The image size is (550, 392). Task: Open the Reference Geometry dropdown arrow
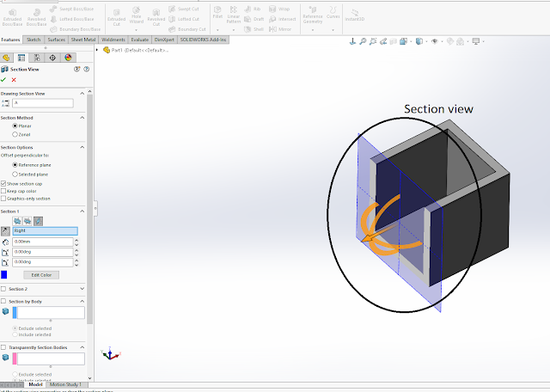click(313, 30)
